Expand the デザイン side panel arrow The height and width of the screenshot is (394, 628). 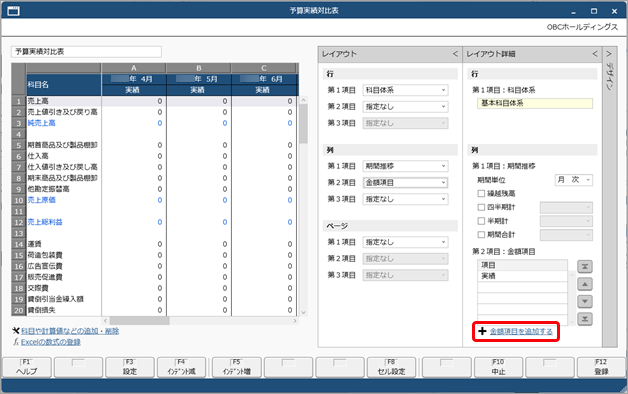(x=609, y=54)
